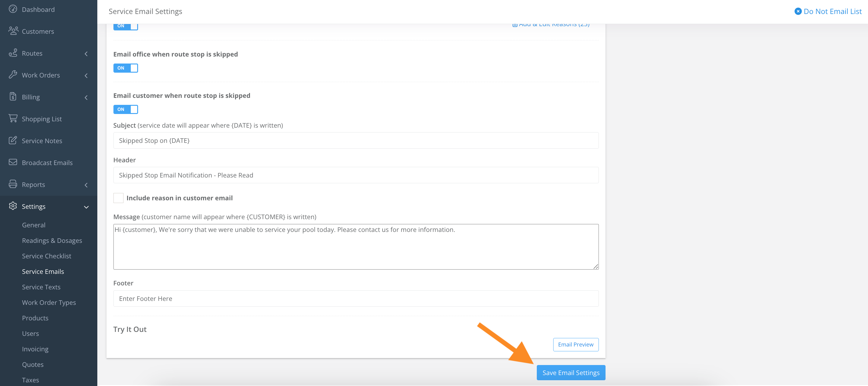Check Include reason in customer email
This screenshot has height=386, width=868.
[118, 198]
